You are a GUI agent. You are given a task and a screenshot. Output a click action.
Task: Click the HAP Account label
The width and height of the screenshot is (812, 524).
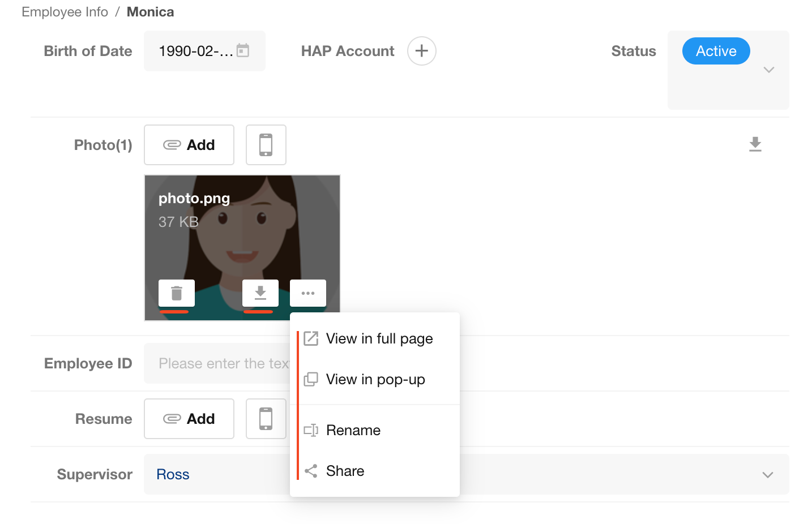[x=348, y=51]
